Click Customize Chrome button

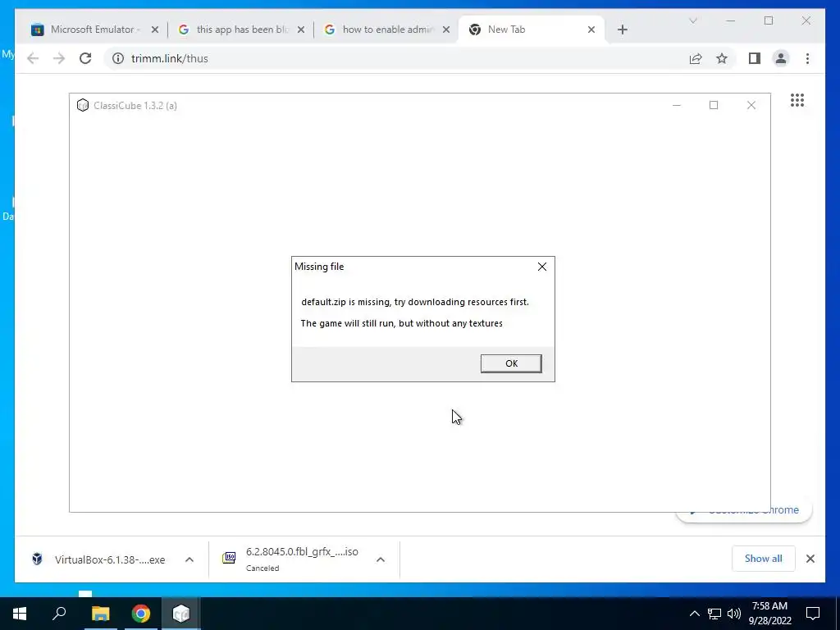(744, 510)
